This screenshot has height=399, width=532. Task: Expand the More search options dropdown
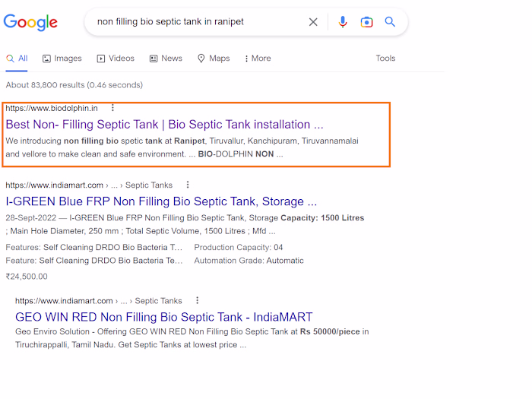click(257, 59)
